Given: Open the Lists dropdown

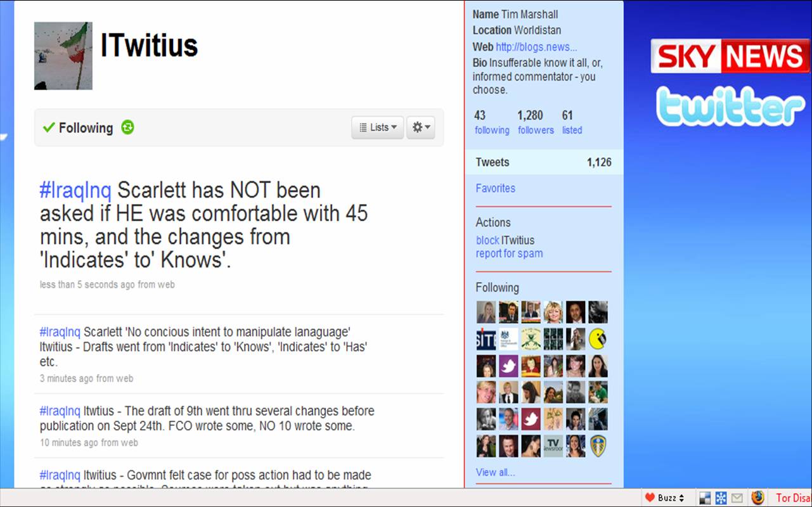Looking at the screenshot, I should 378,127.
